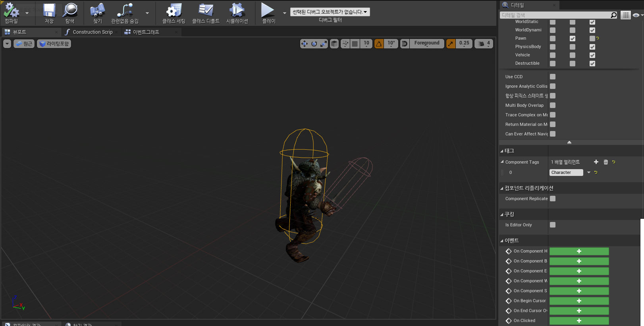Open the Character tag element options arrow
Viewport: 644px width, 326px height.
point(589,172)
